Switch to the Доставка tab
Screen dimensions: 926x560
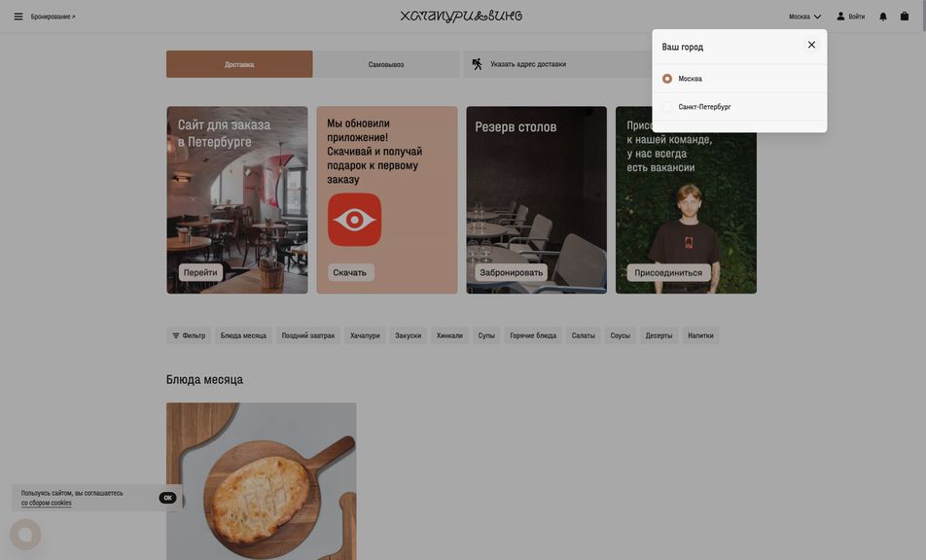(x=239, y=64)
